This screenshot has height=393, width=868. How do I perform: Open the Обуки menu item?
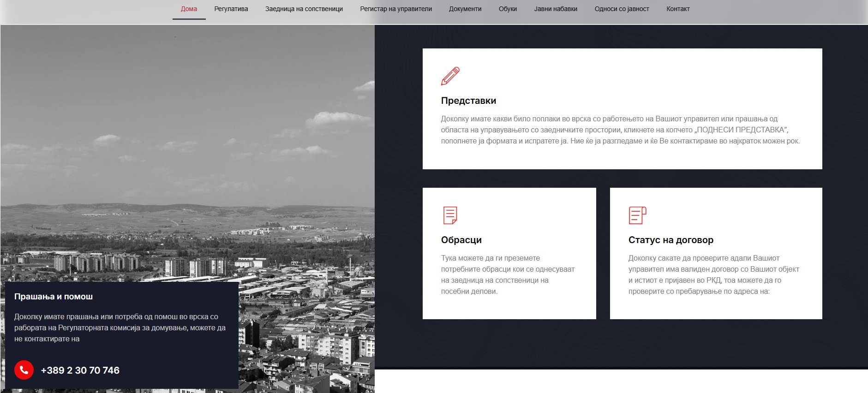(x=508, y=9)
